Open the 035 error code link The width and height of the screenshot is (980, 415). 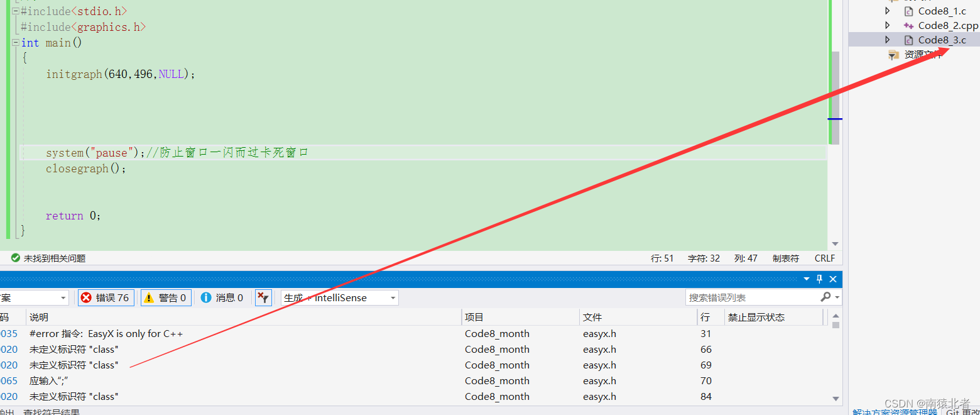[9, 334]
